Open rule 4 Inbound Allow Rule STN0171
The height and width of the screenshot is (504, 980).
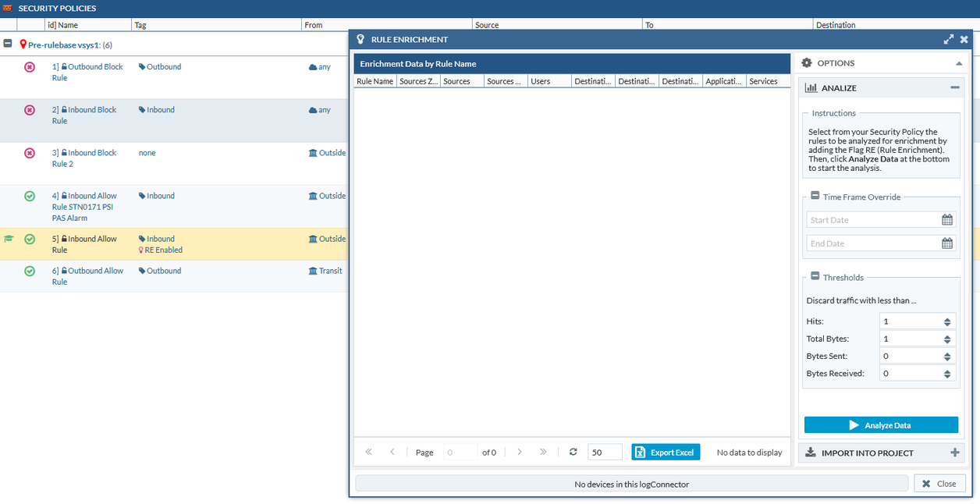click(x=84, y=207)
